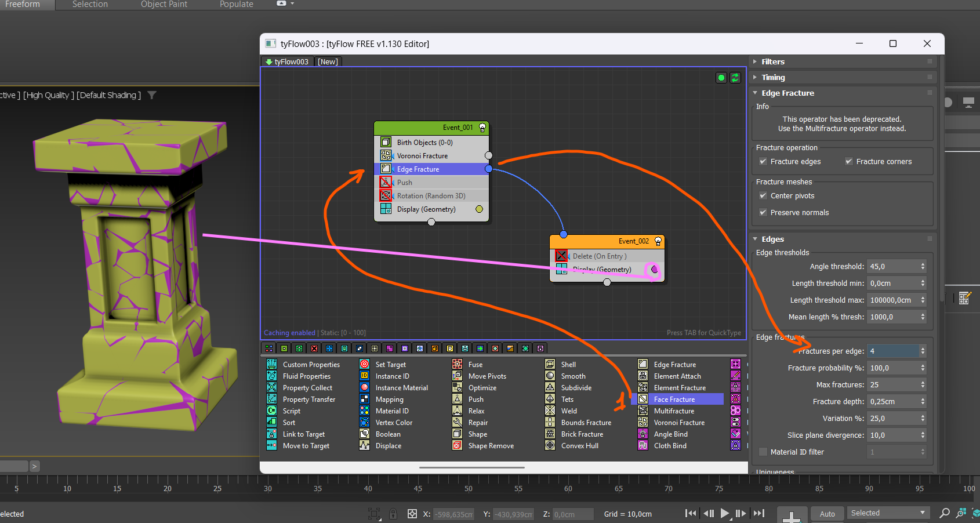The width and height of the screenshot is (980, 523).
Task: Open the Selected key filter dropdown
Action: coord(887,513)
